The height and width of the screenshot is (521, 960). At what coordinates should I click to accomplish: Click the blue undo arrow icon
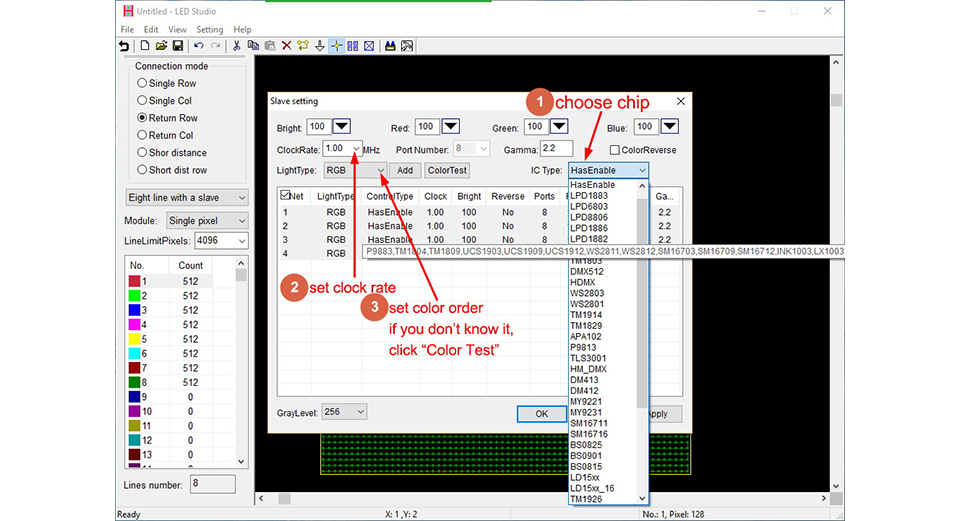(x=198, y=46)
